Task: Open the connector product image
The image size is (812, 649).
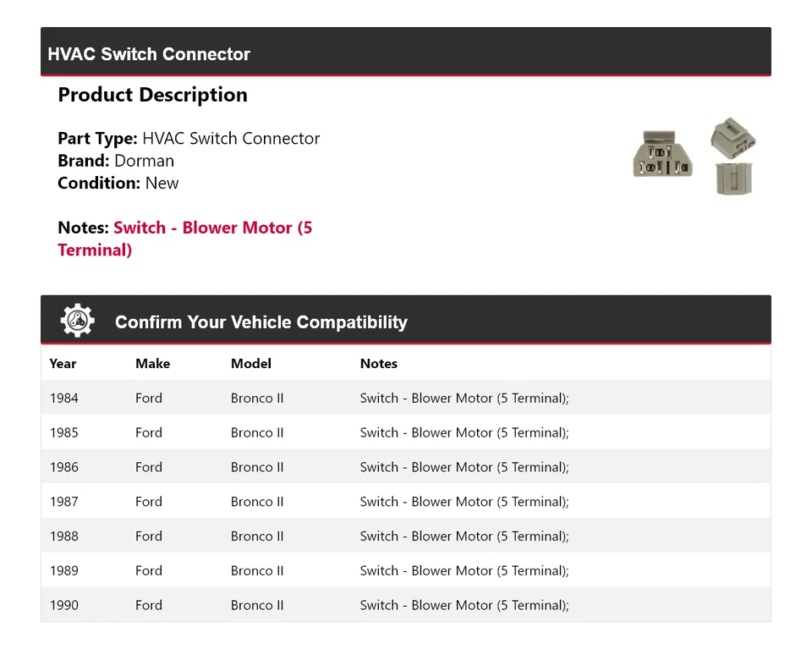Action: (694, 157)
